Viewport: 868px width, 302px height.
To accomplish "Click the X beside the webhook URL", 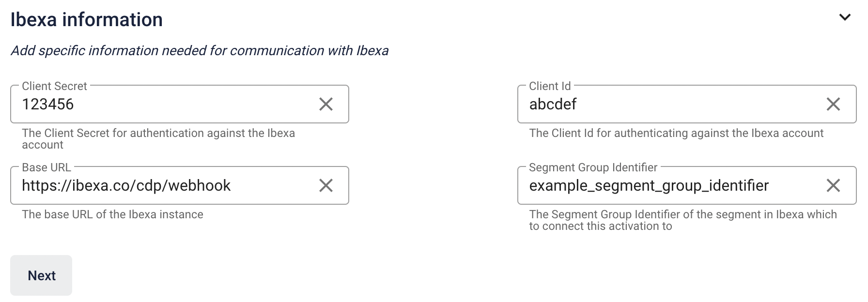I will (326, 185).
